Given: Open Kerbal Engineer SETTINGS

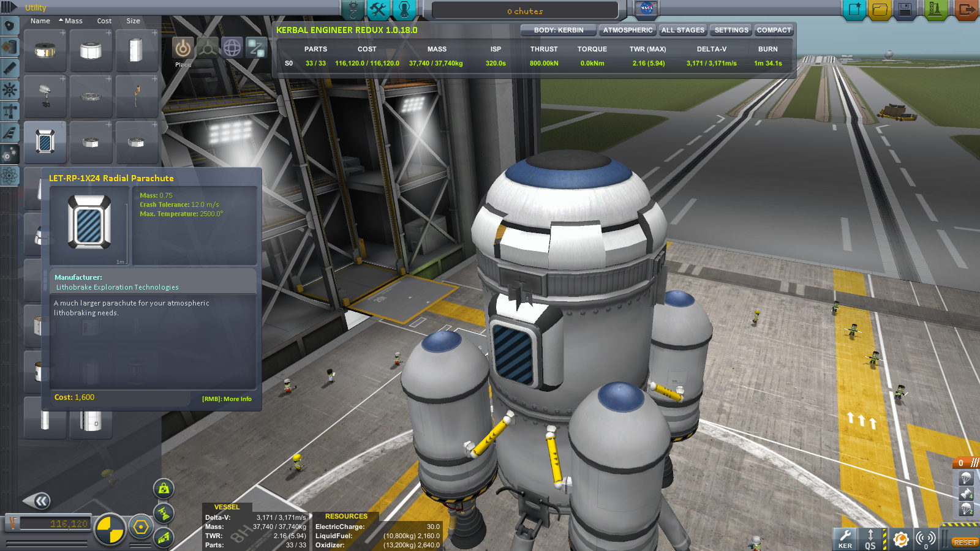Looking at the screenshot, I should pyautogui.click(x=731, y=30).
